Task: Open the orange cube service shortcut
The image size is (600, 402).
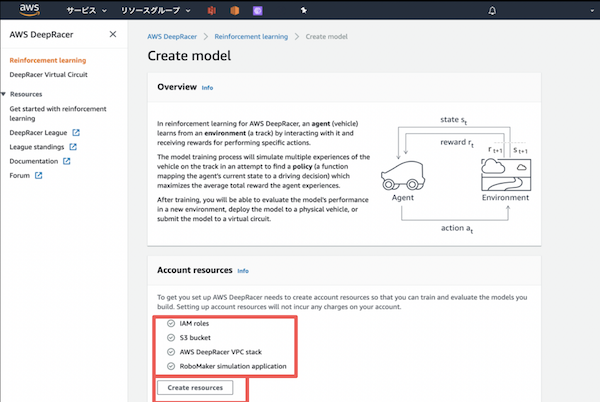Action: (235, 11)
